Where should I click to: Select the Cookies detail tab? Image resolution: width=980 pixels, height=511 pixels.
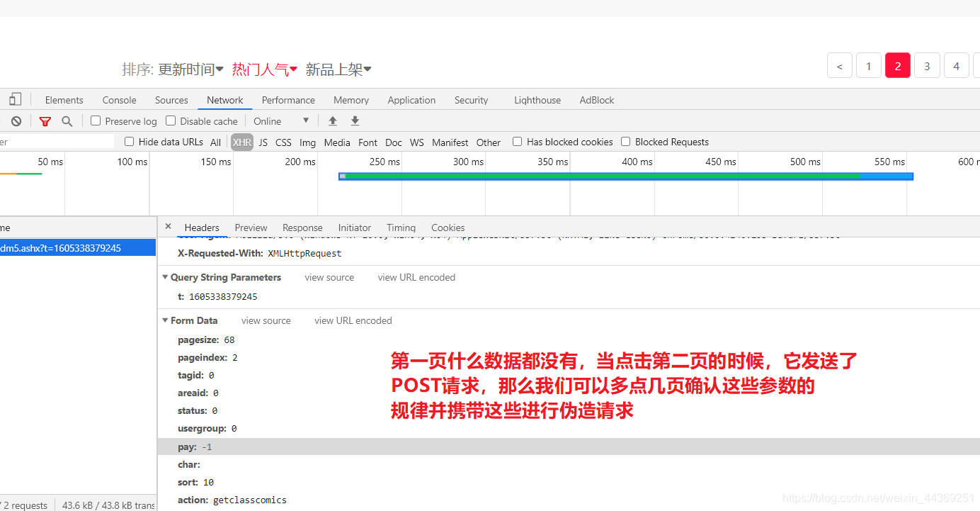pos(448,228)
